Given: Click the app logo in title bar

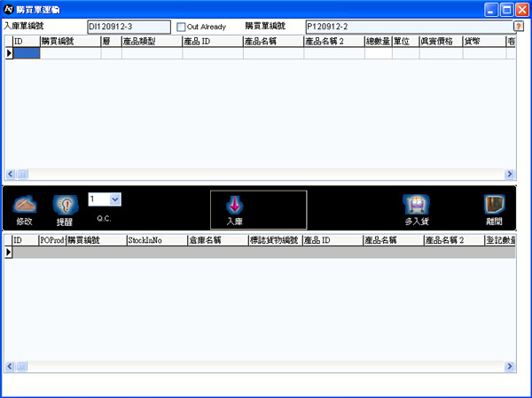Looking at the screenshot, I should [x=8, y=10].
